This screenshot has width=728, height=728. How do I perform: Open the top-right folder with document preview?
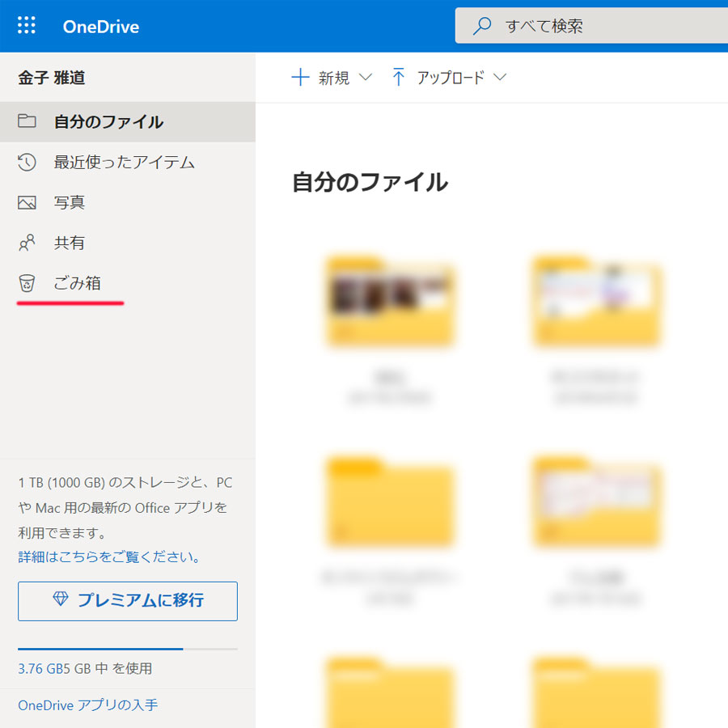pos(597,302)
